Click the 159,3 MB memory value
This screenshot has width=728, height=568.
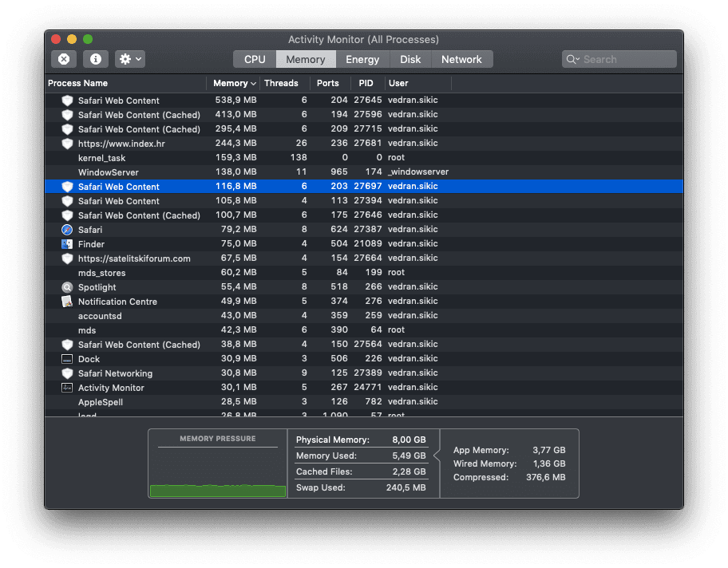235,157
